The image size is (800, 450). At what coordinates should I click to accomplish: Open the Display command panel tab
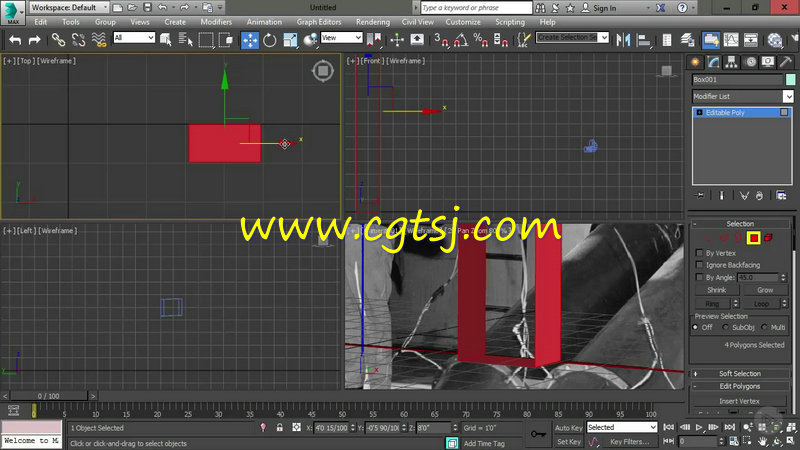[768, 62]
